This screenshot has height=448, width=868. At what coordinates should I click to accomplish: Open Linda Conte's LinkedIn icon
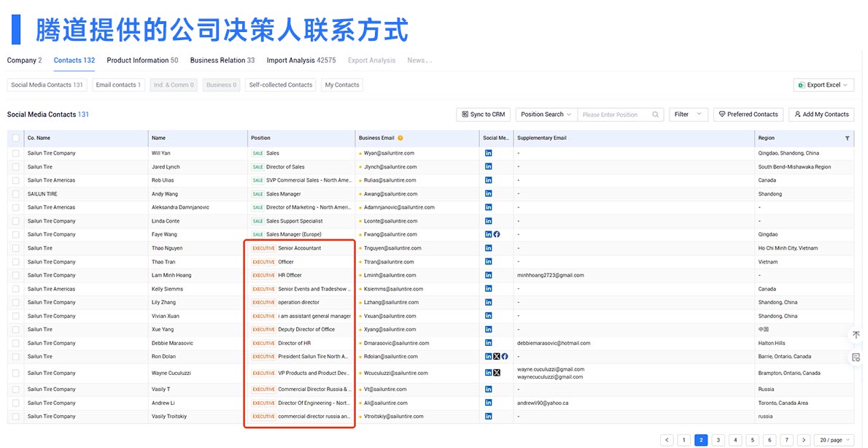[x=488, y=221]
